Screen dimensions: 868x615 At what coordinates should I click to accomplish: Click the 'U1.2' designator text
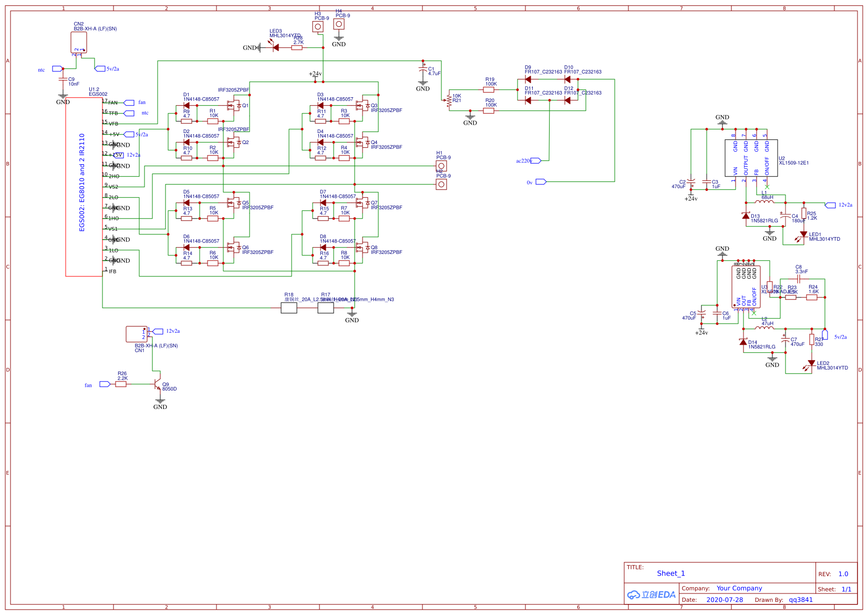(x=94, y=90)
